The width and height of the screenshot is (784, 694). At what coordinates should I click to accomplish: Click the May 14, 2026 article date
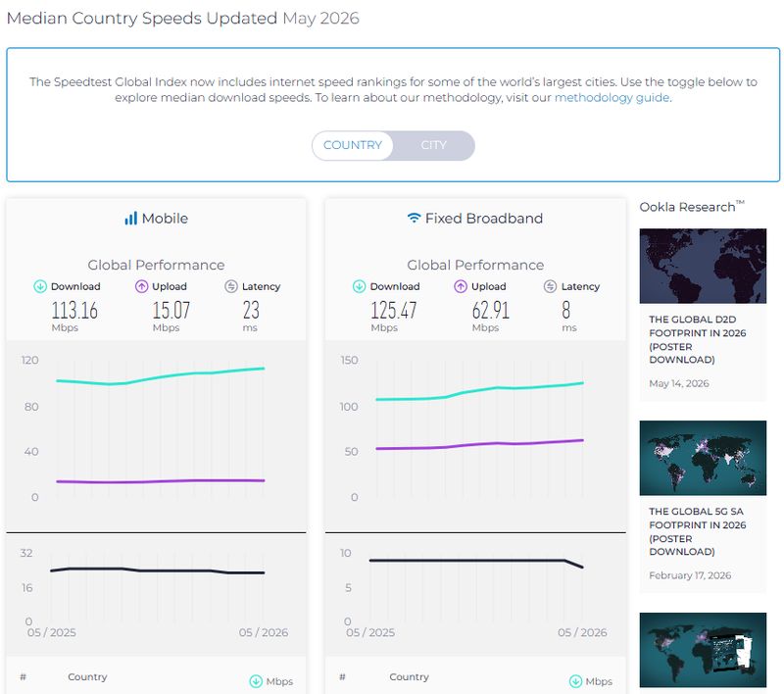click(x=679, y=383)
